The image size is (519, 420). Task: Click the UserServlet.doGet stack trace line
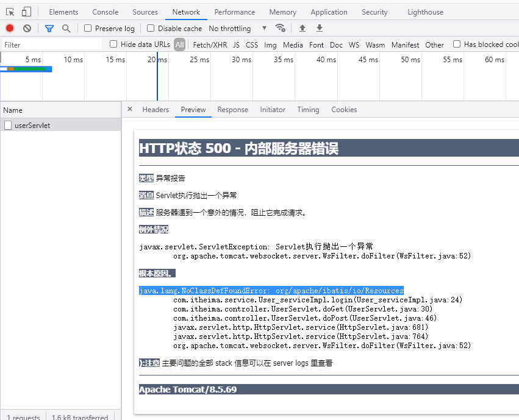click(x=302, y=309)
